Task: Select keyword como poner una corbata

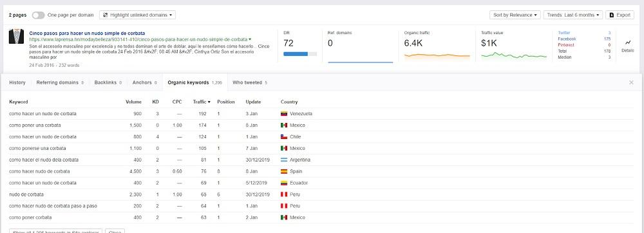Action: (x=35, y=125)
